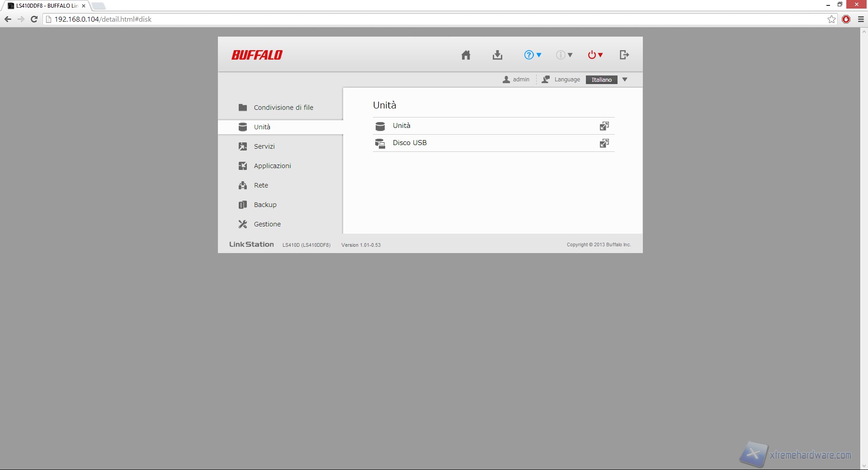This screenshot has height=470, width=868.
Task: Click the browser address bar
Action: click(x=407, y=19)
